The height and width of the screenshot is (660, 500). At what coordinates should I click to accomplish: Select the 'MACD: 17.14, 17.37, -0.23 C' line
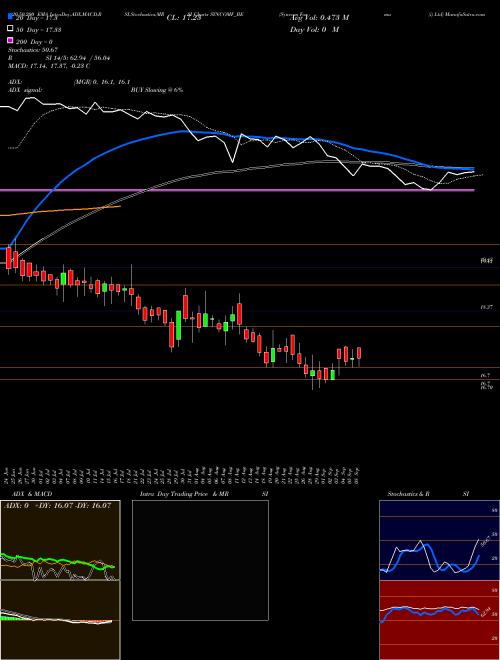tap(49, 66)
